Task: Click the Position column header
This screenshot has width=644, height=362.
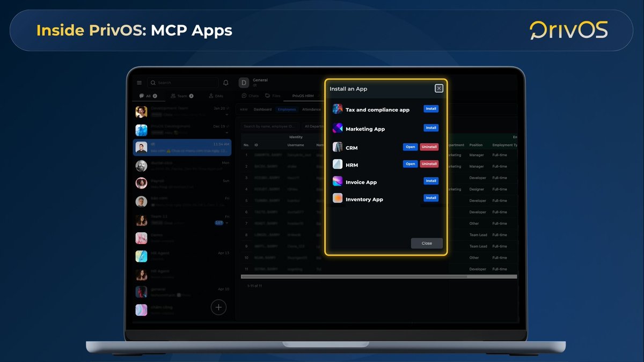Action: (476, 145)
